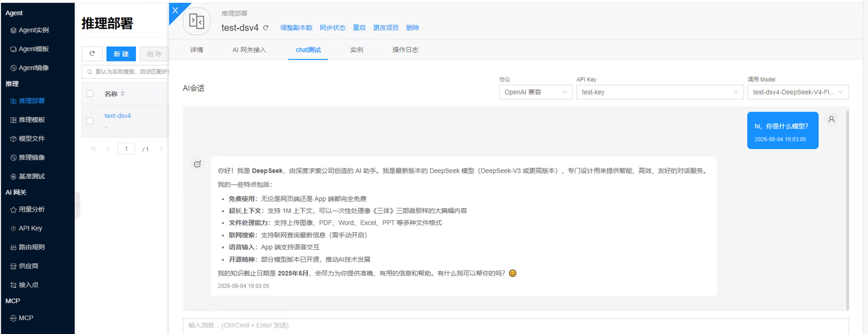The width and height of the screenshot is (868, 334).
Task: Click the refresh button beside 新建
Action: point(92,54)
